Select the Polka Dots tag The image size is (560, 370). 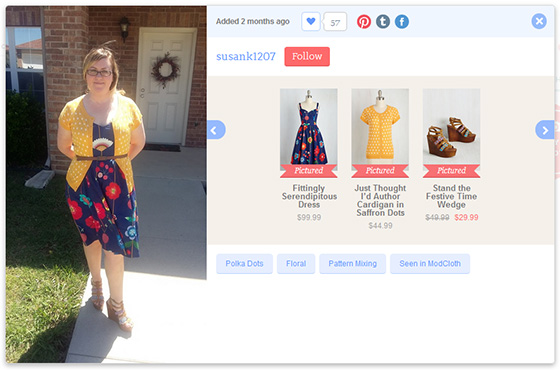pyautogui.click(x=244, y=264)
